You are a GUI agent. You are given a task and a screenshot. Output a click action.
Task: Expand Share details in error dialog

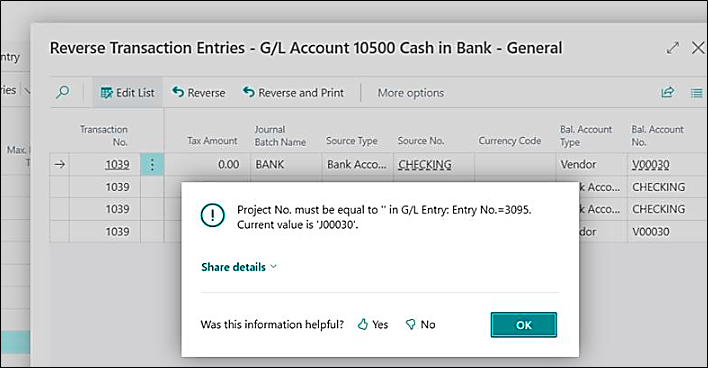239,267
